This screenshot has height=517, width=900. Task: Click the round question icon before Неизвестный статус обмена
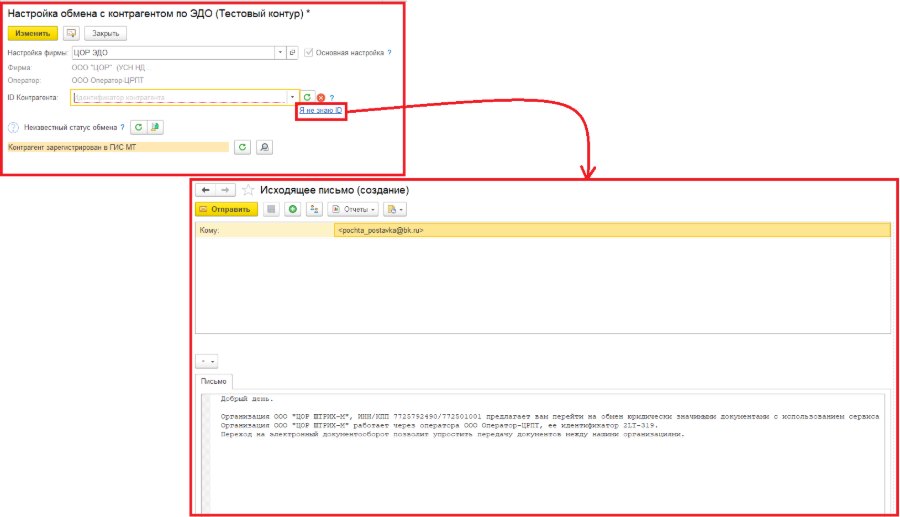(x=13, y=127)
